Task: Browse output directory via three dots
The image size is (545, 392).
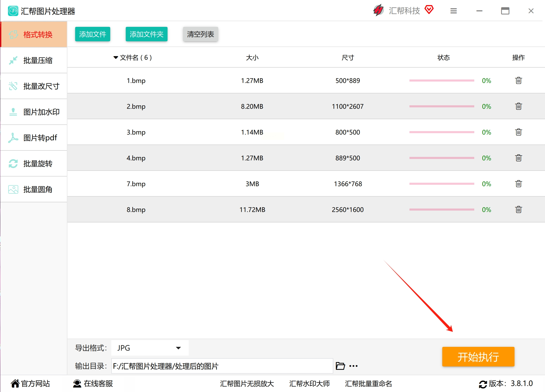Action: [353, 366]
